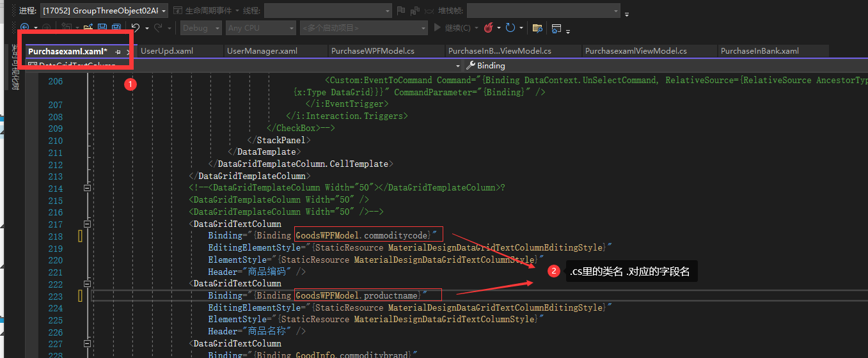Click the i:Interaction.Triggers closing tag
This screenshot has height=358, width=868.
click(x=347, y=116)
